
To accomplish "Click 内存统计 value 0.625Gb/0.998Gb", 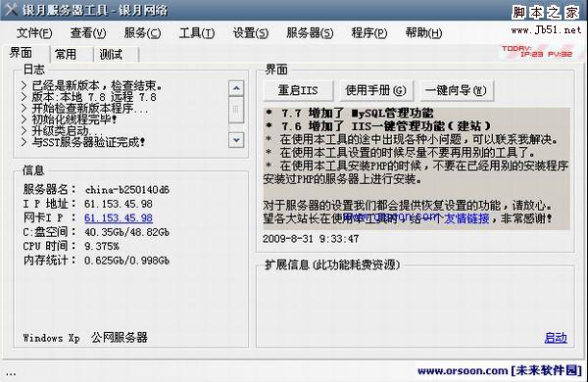I will pos(126,261).
